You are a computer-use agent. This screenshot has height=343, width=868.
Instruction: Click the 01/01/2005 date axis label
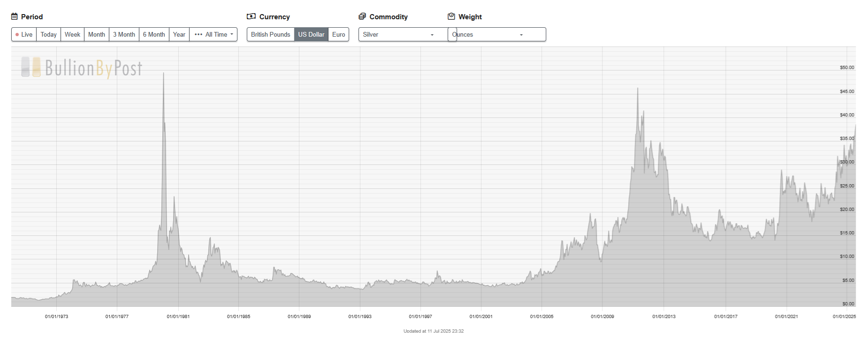point(542,317)
